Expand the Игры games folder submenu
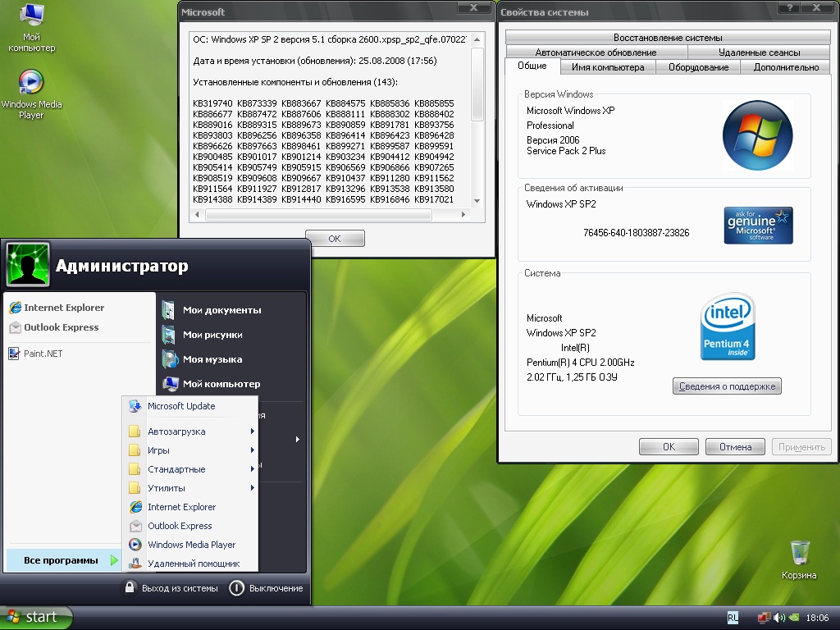 point(190,450)
